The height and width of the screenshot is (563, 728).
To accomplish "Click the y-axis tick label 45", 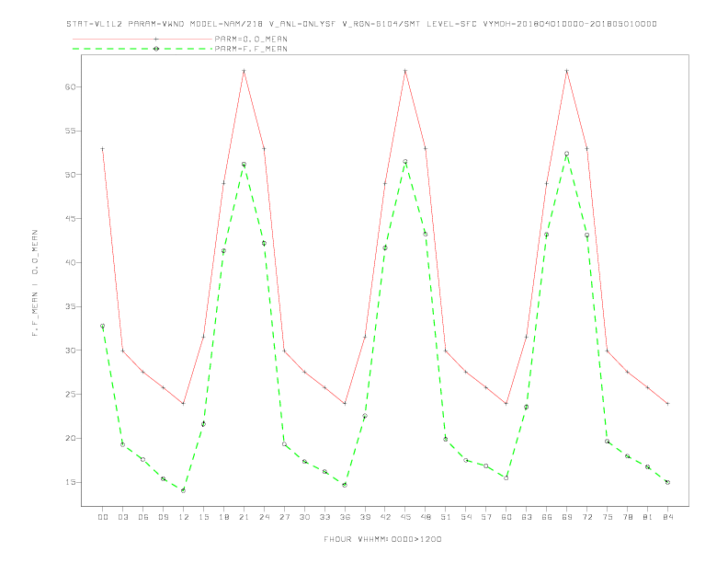I will [71, 219].
